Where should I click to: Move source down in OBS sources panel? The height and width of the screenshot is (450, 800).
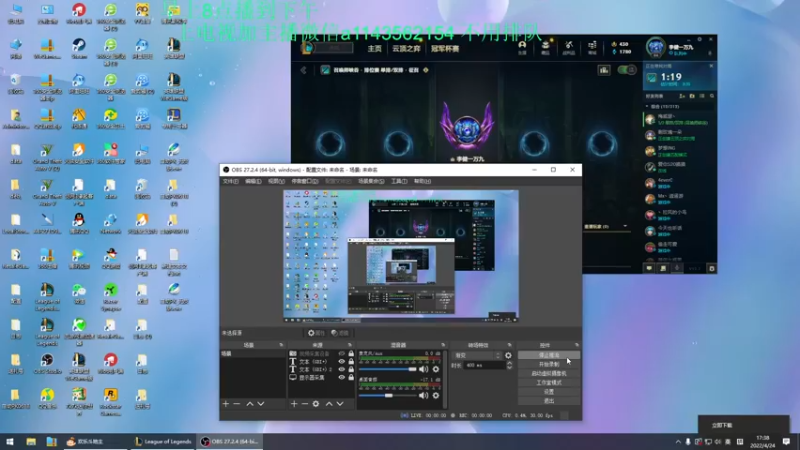(340, 404)
